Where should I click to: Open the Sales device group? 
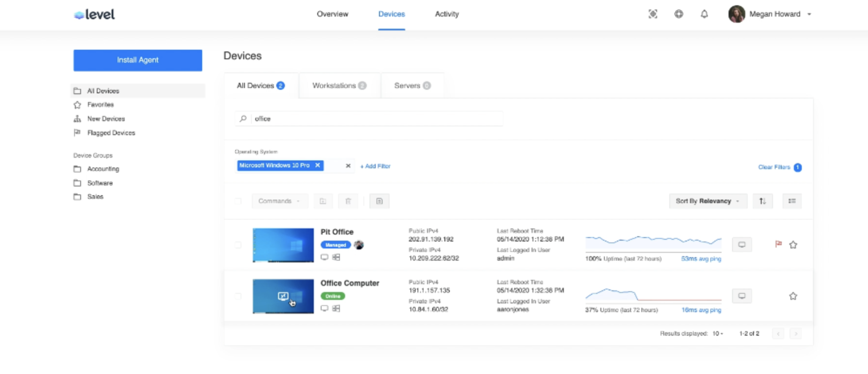95,197
